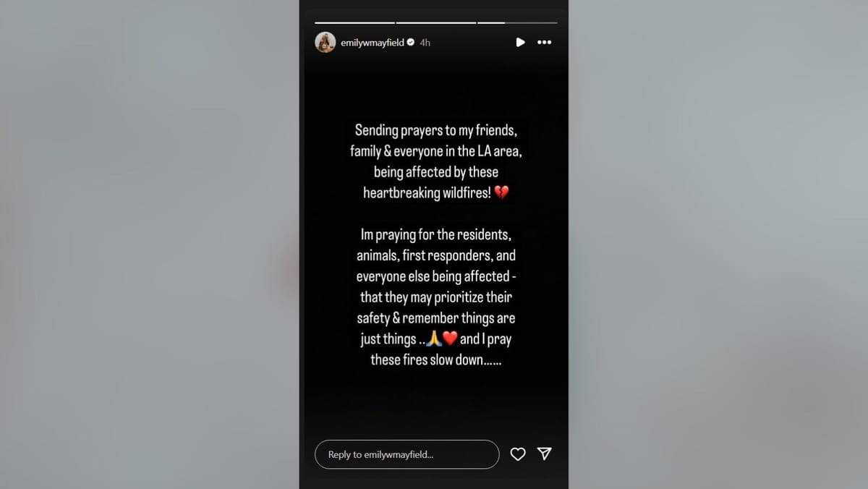868x489 pixels.
Task: Click the red heart emoji in text
Action: click(x=449, y=339)
